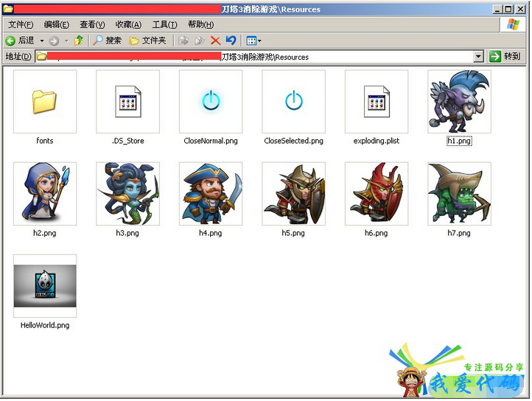Expand the address bar dropdown arrow
Screen dimensions: 532x401
pos(478,56)
